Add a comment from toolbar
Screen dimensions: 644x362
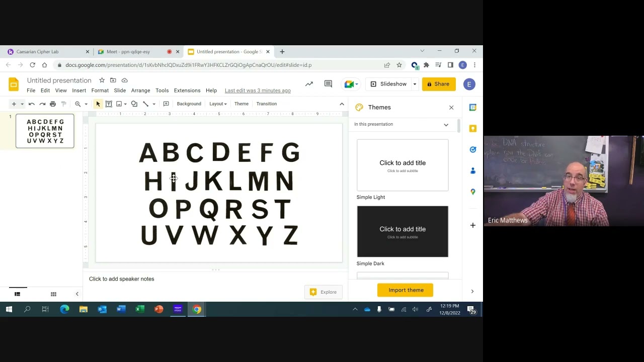[166, 104]
